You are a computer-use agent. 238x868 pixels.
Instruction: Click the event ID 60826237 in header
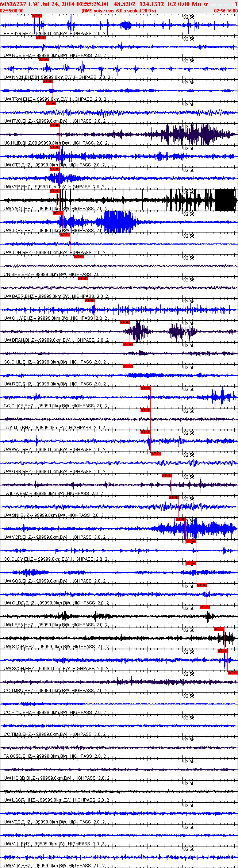pyautogui.click(x=13, y=4)
